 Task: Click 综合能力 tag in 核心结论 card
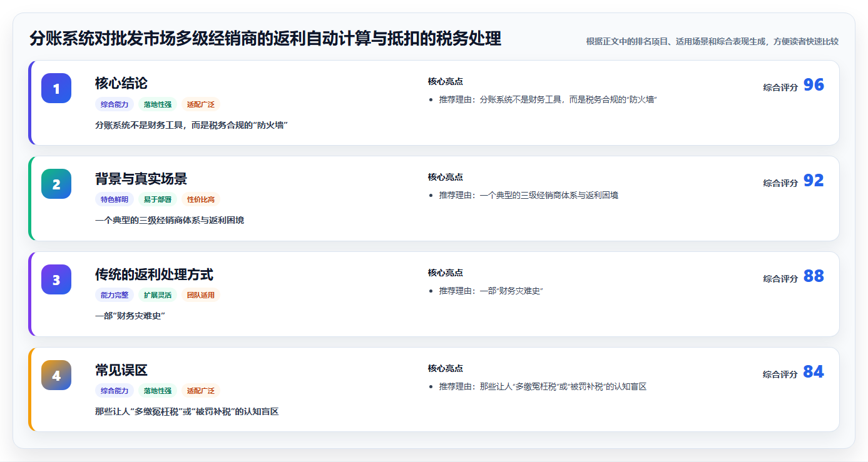point(115,104)
